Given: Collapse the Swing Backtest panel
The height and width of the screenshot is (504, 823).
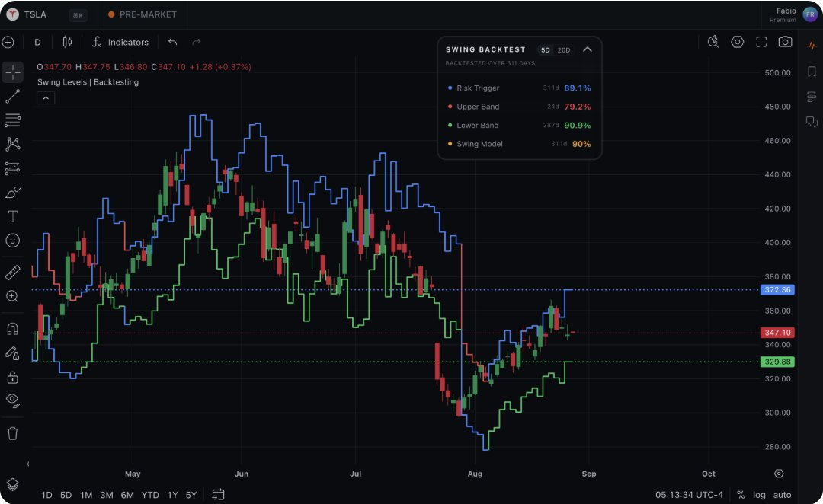Looking at the screenshot, I should coord(588,49).
